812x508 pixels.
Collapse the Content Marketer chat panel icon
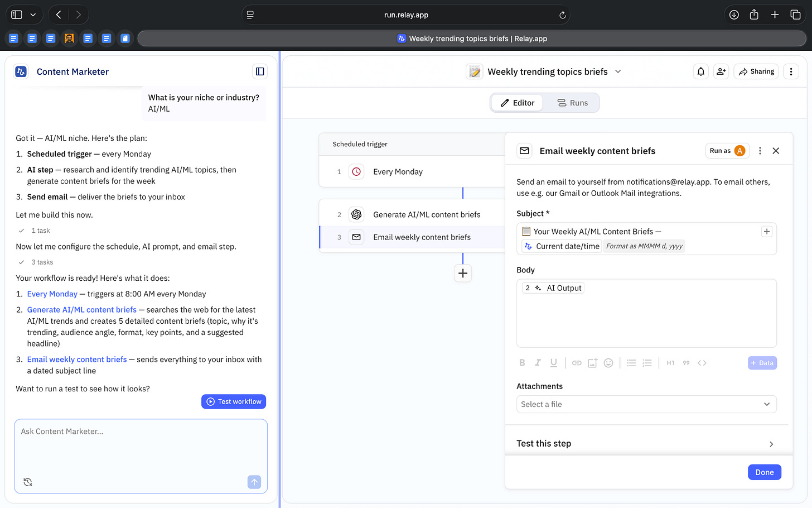tap(260, 71)
